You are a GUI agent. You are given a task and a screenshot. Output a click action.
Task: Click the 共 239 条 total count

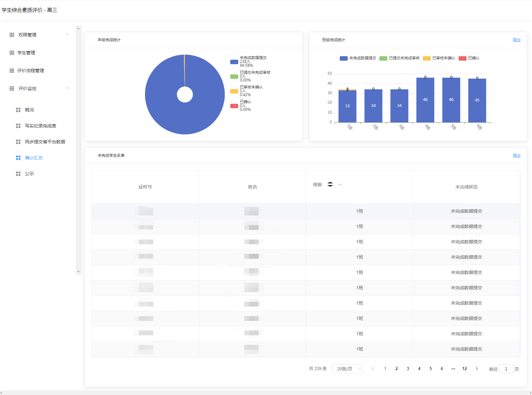point(318,368)
